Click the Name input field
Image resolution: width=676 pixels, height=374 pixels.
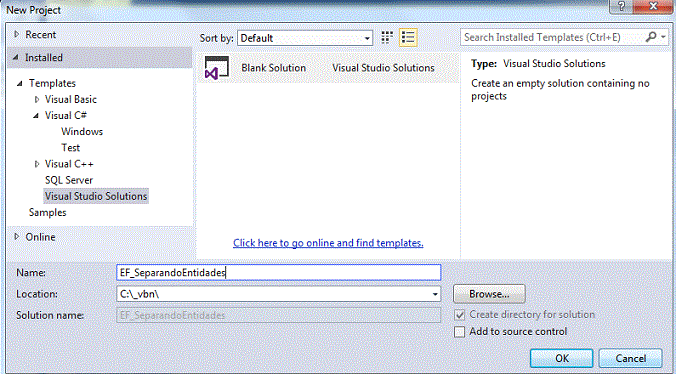[x=279, y=273]
